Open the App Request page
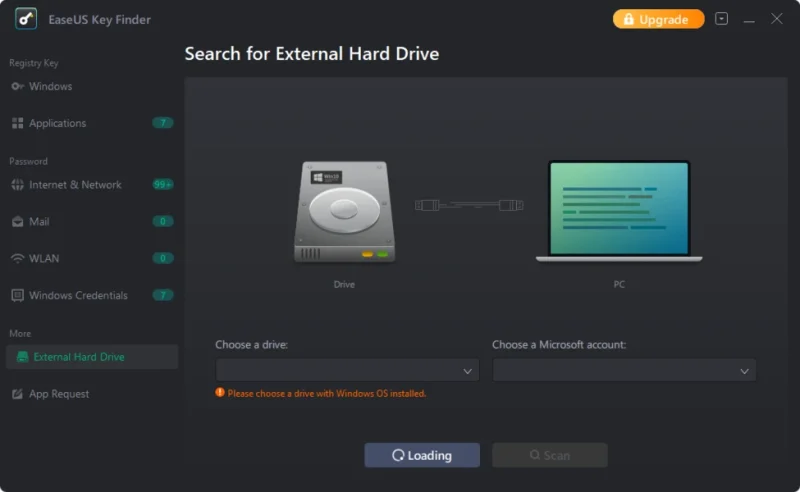Image resolution: width=800 pixels, height=492 pixels. click(x=59, y=394)
